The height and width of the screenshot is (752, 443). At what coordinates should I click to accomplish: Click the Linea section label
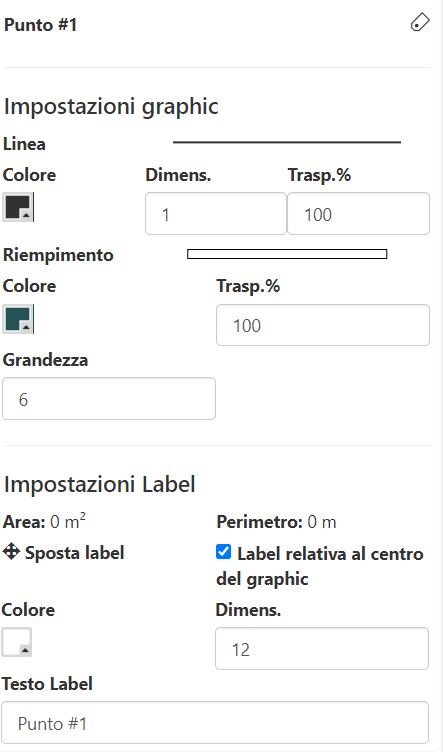(24, 144)
